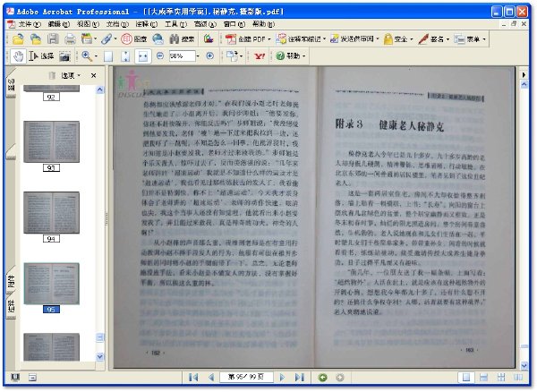
Task: Select the Zoom In magnifier tool
Action: pyautogui.click(x=87, y=56)
